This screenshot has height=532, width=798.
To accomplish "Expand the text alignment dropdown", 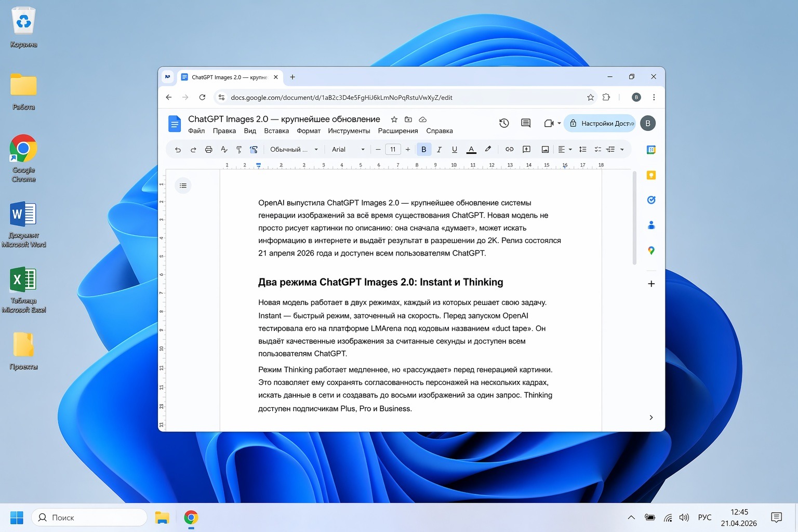I will pyautogui.click(x=565, y=150).
